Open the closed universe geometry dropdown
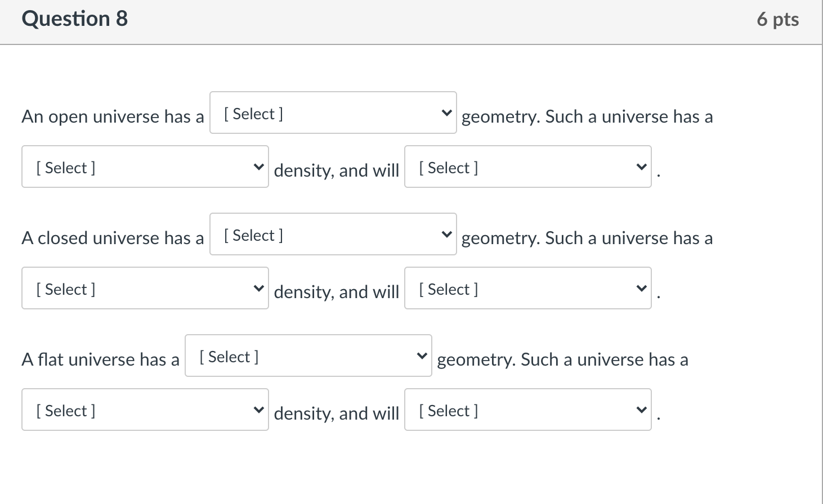The height and width of the screenshot is (504, 823). 333,235
